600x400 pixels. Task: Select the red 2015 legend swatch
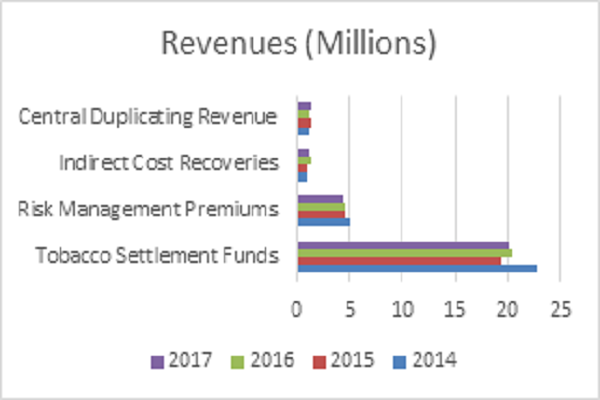[319, 362]
